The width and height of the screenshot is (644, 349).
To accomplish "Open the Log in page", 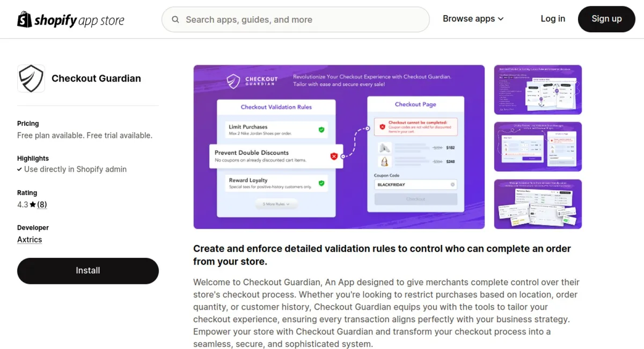I will coord(553,19).
